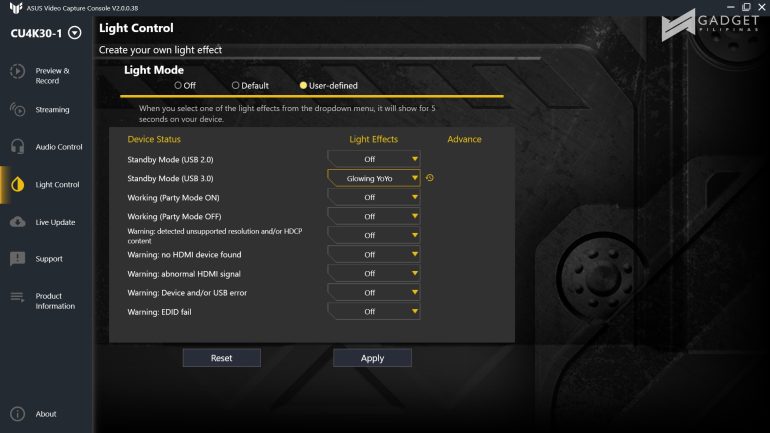The height and width of the screenshot is (433, 770).
Task: Go to the Live Update page
Action: [x=55, y=222]
